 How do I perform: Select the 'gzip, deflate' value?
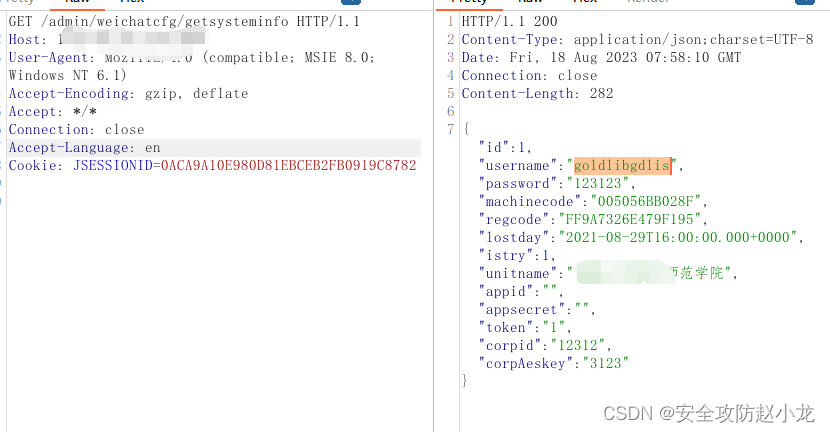[196, 94]
